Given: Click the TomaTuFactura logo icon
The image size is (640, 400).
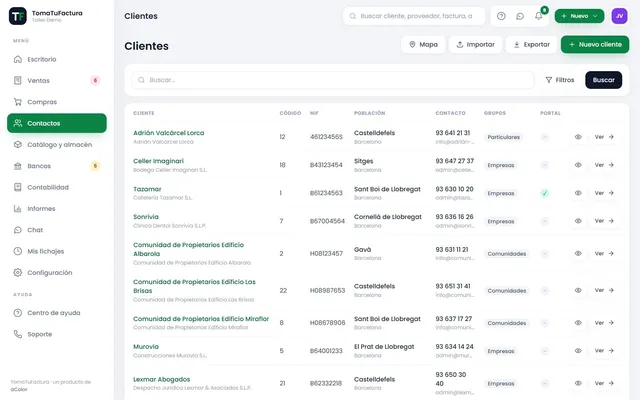Looking at the screenshot, I should (x=18, y=16).
